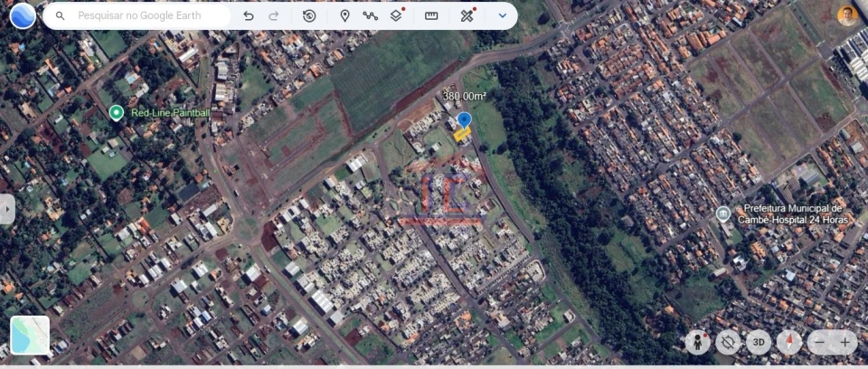
Task: Select the draw path or polygon tool
Action: click(x=370, y=15)
